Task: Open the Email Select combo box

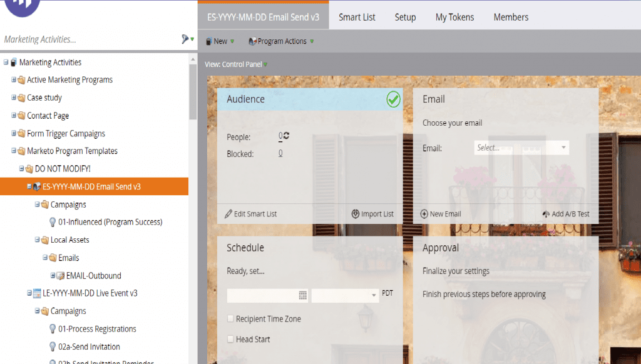Action: pyautogui.click(x=521, y=148)
